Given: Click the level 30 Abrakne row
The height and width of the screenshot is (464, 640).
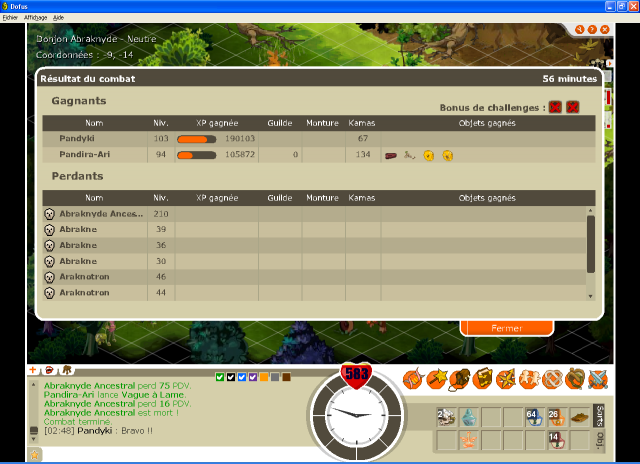Looking at the screenshot, I should [x=314, y=261].
